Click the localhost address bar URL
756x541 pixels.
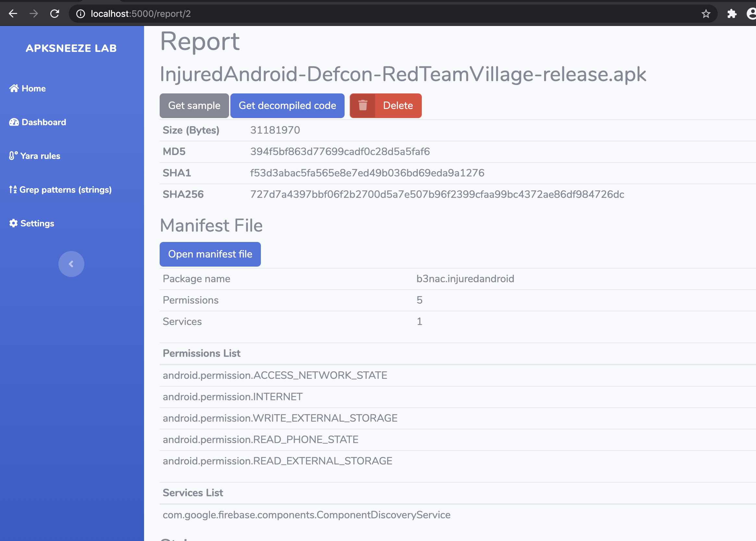click(x=140, y=14)
